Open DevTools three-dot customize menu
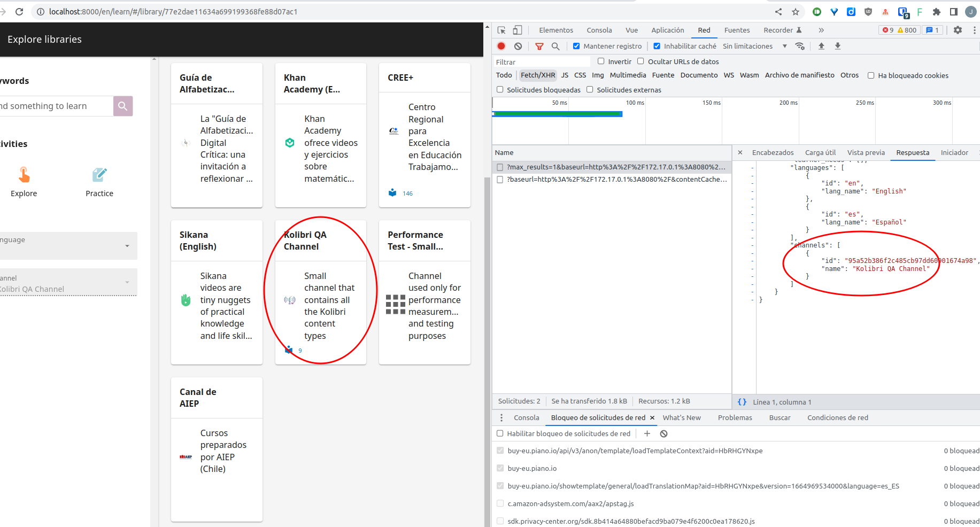980x527 pixels. click(975, 30)
